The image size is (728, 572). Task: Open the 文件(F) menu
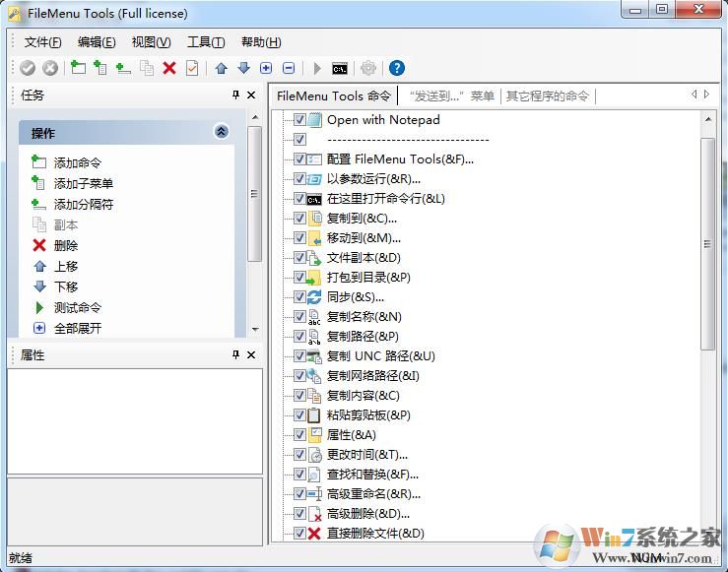42,42
